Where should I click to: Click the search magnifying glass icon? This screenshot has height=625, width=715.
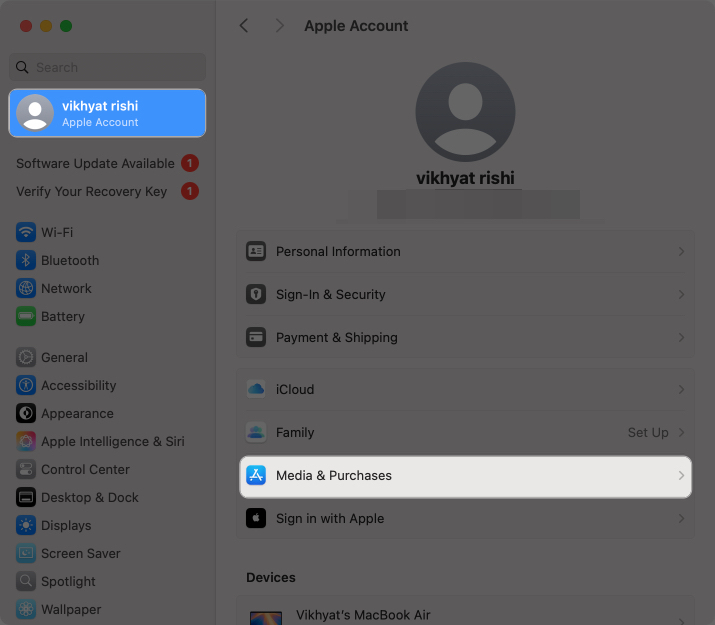pos(22,67)
